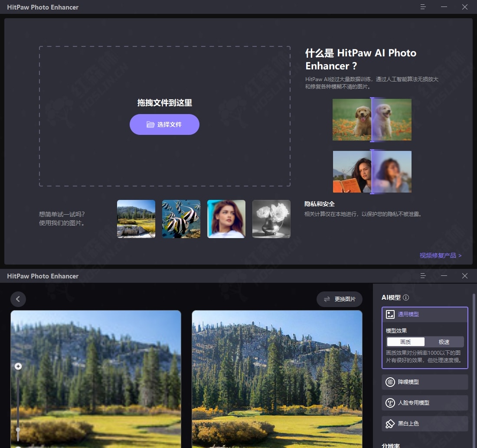Viewport: 477px width, 448px height.
Task: Click the info icon next to AI模型
Action: tap(406, 298)
